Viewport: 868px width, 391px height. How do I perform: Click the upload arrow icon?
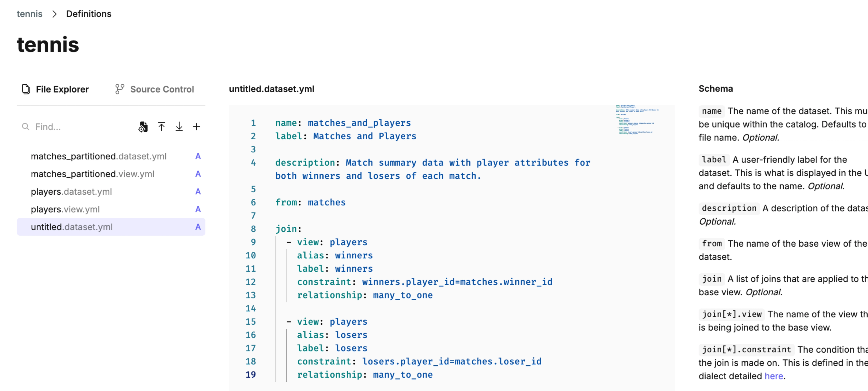tap(161, 127)
